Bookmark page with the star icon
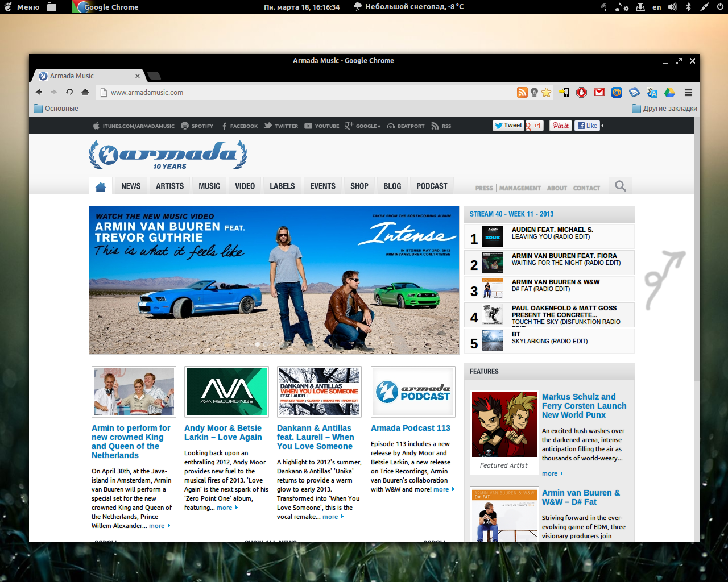Screen dimensions: 728x582 [x=547, y=92]
